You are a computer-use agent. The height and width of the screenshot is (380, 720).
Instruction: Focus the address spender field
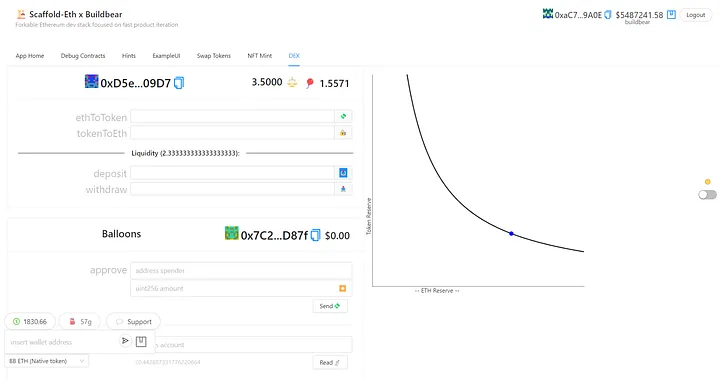click(241, 271)
